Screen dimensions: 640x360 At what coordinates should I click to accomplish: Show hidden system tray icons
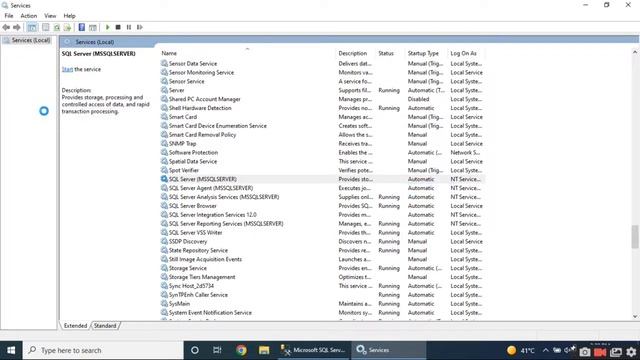pos(545,350)
